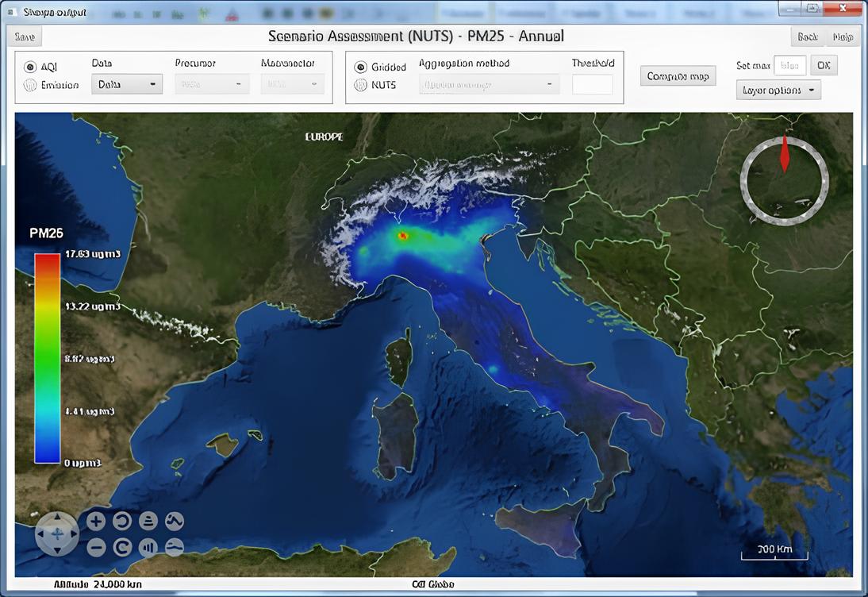The width and height of the screenshot is (868, 597).
Task: Select the Emission radio button
Action: click(x=30, y=85)
